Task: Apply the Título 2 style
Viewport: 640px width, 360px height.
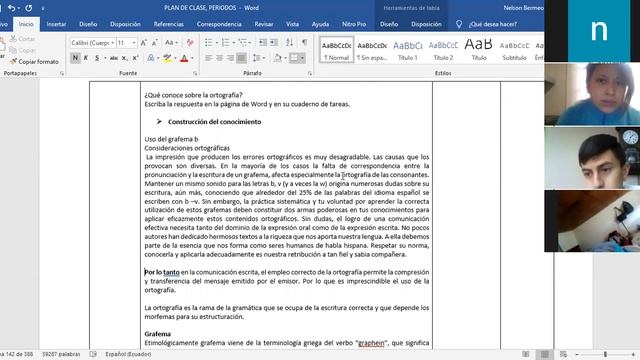Action: coord(443,50)
